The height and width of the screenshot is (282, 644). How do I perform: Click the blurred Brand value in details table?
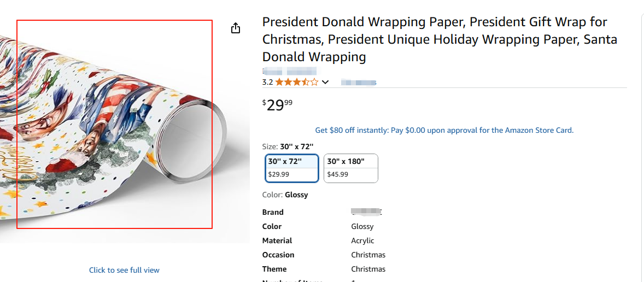click(x=366, y=212)
